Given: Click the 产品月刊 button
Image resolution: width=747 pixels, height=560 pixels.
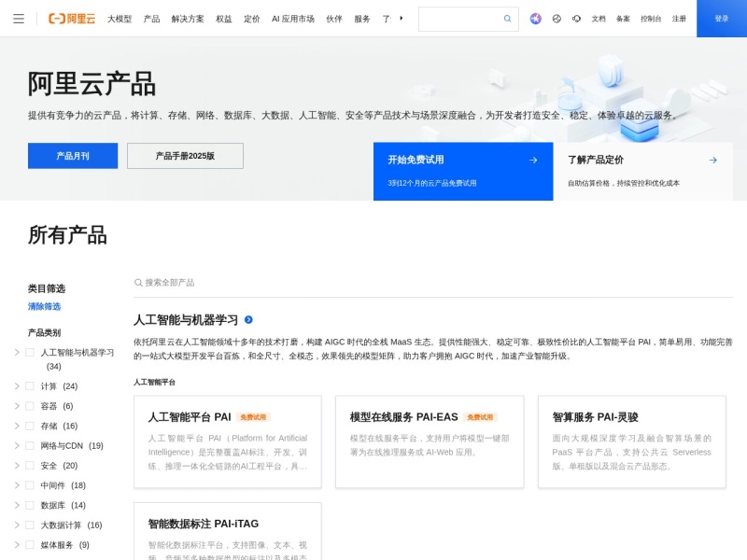Looking at the screenshot, I should pos(73,156).
